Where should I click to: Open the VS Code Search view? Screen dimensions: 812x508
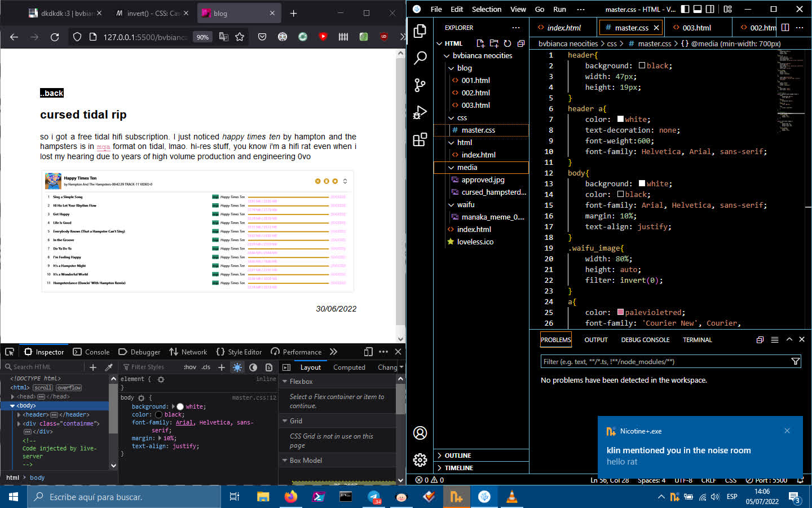click(x=420, y=58)
